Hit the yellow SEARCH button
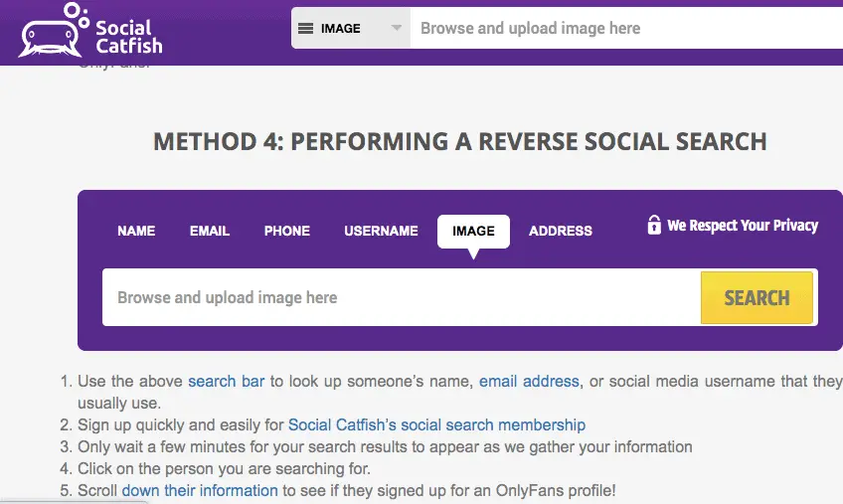 pos(757,297)
